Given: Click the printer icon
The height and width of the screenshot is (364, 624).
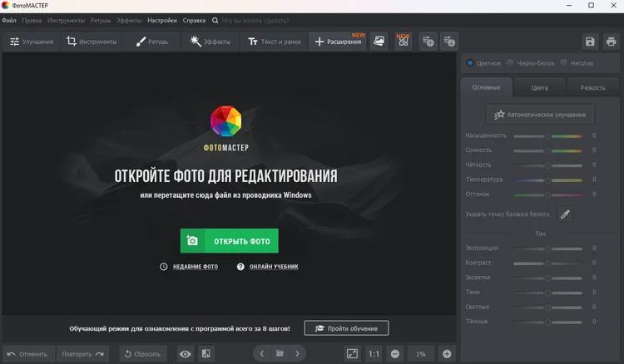Looking at the screenshot, I should [x=612, y=42].
